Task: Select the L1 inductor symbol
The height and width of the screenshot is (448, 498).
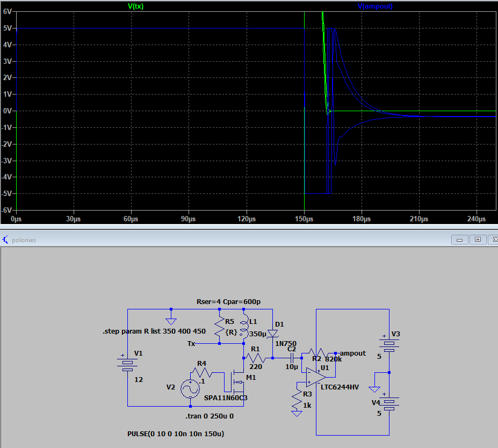Action: [x=244, y=326]
